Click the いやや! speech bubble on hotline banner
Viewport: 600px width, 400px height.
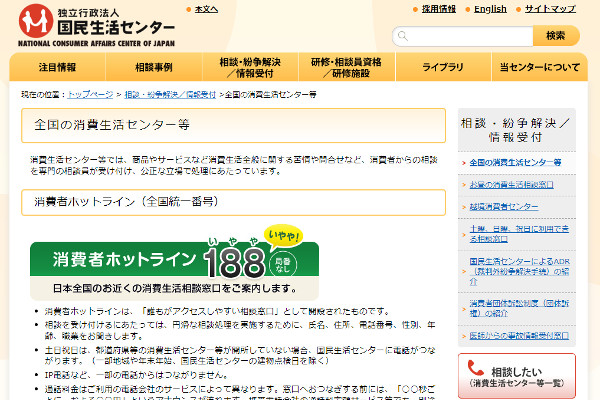pos(283,235)
